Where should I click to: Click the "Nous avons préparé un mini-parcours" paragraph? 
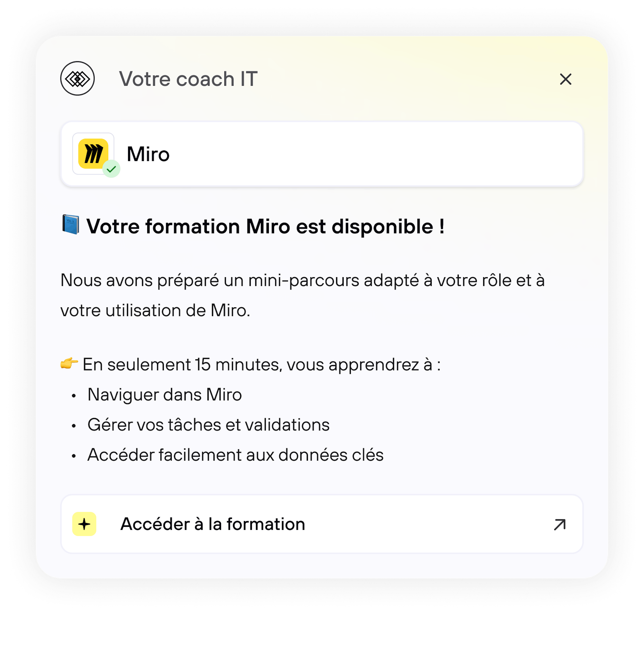[302, 281]
